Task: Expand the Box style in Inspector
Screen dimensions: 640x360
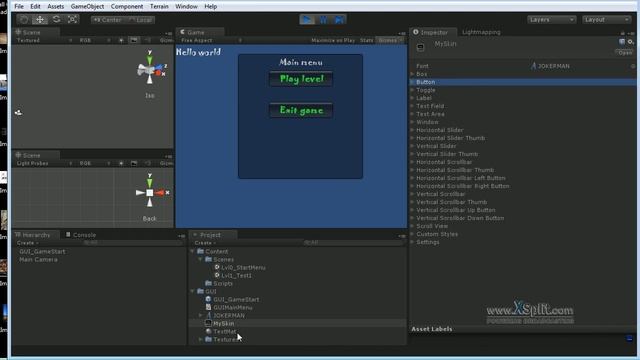Action: (412, 74)
